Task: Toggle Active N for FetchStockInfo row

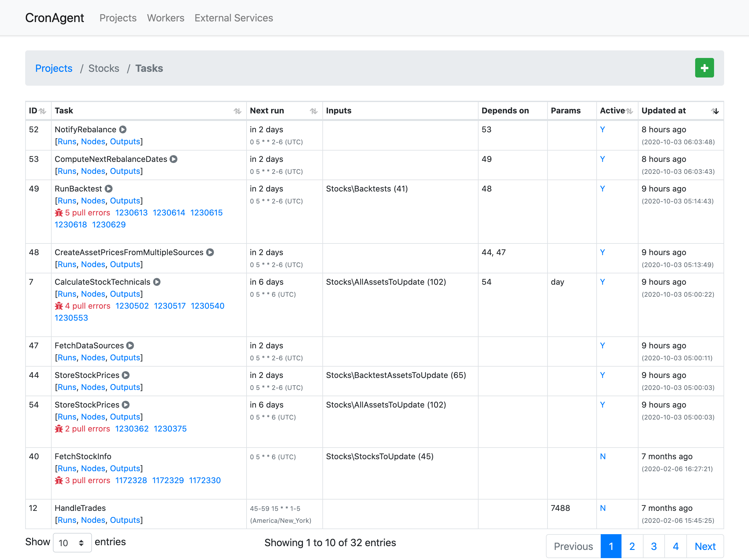Action: pos(603,456)
